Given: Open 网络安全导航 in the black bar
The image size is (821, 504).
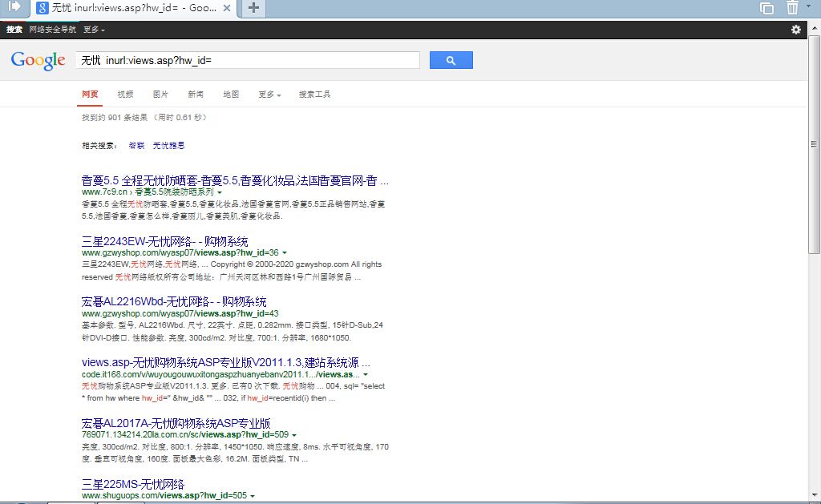Looking at the screenshot, I should (x=52, y=30).
